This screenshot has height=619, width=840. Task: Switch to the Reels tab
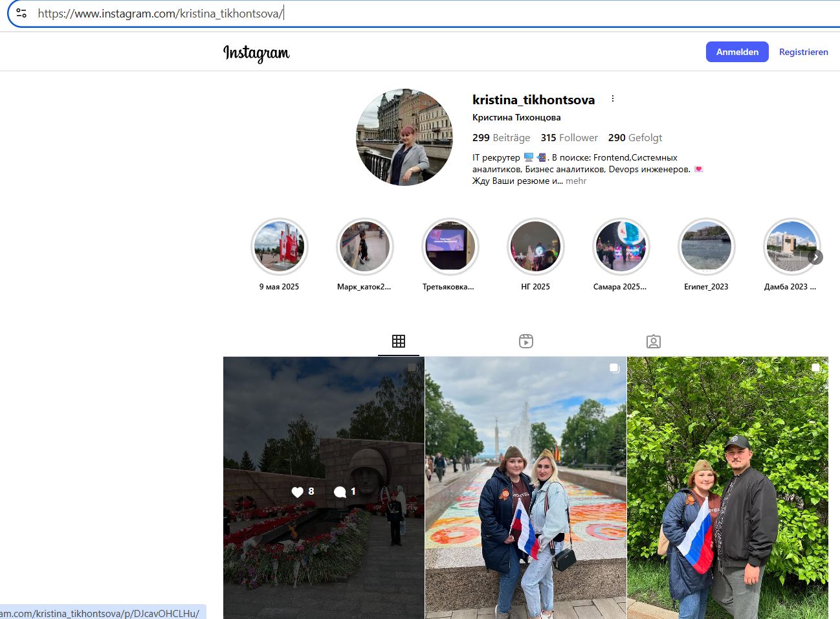pos(525,341)
